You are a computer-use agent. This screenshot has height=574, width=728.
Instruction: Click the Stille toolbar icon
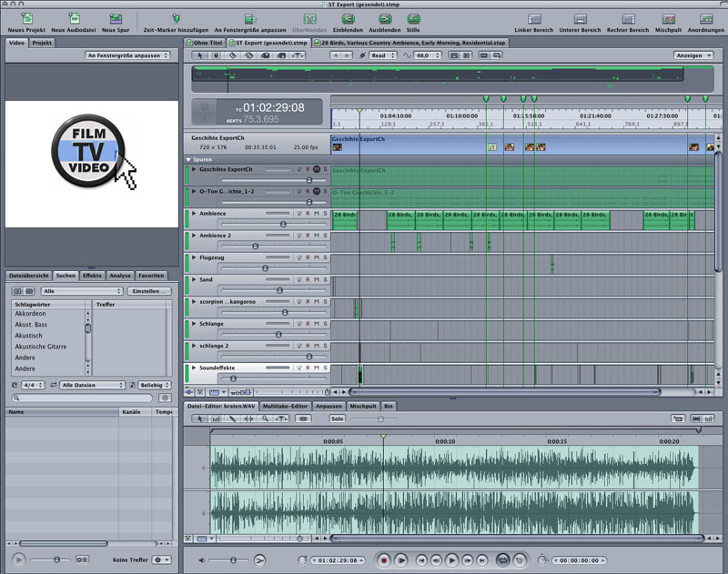pyautogui.click(x=413, y=18)
